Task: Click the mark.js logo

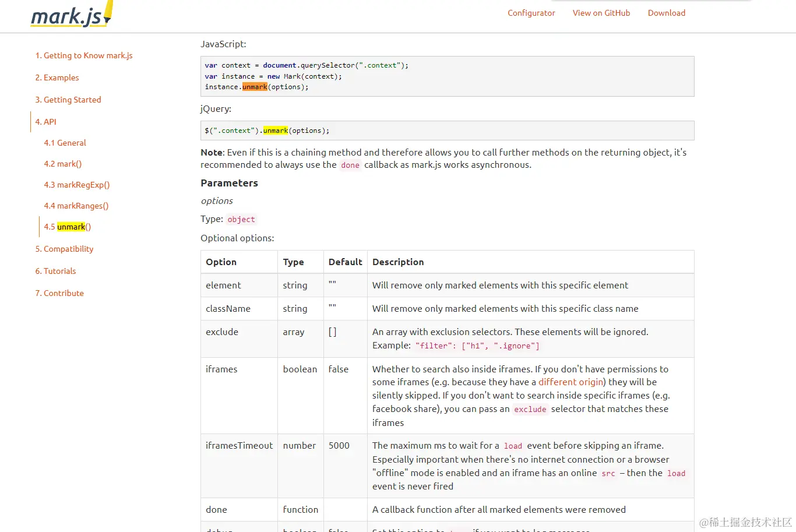Action: click(x=71, y=15)
